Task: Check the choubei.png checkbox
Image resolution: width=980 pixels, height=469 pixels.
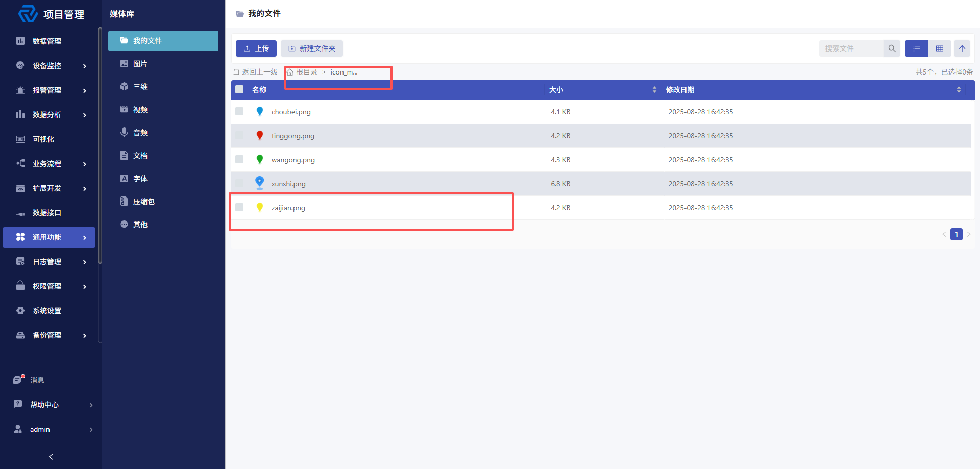Action: (239, 111)
